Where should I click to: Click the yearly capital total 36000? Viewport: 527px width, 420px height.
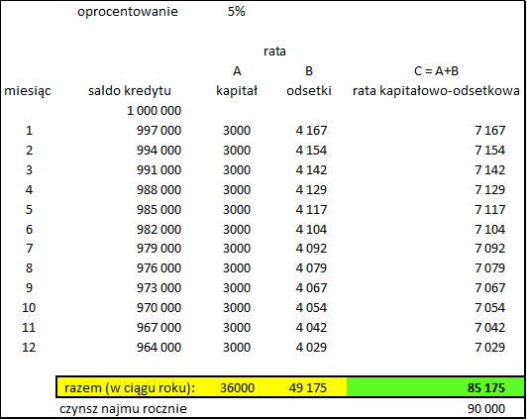point(238,387)
